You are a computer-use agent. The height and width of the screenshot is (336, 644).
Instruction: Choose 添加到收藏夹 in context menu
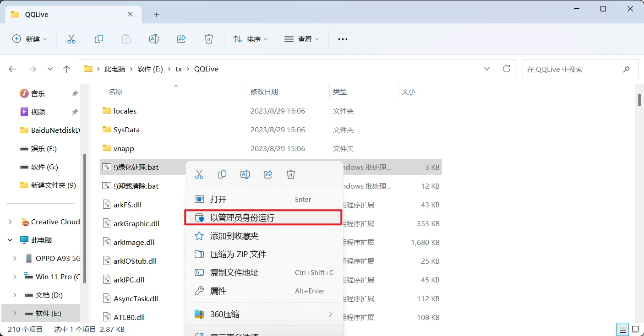click(264, 236)
